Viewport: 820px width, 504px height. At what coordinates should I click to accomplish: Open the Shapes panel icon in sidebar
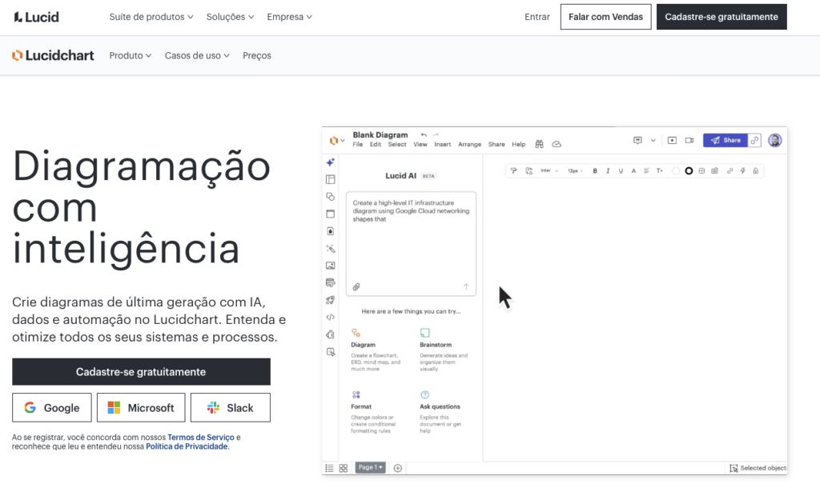click(330, 196)
